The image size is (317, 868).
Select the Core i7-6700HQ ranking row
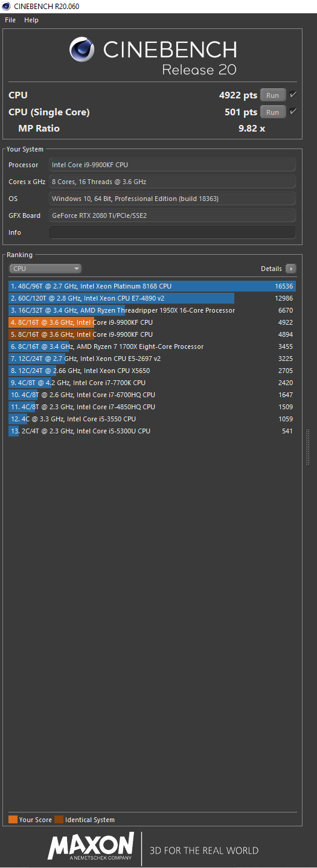tap(152, 395)
